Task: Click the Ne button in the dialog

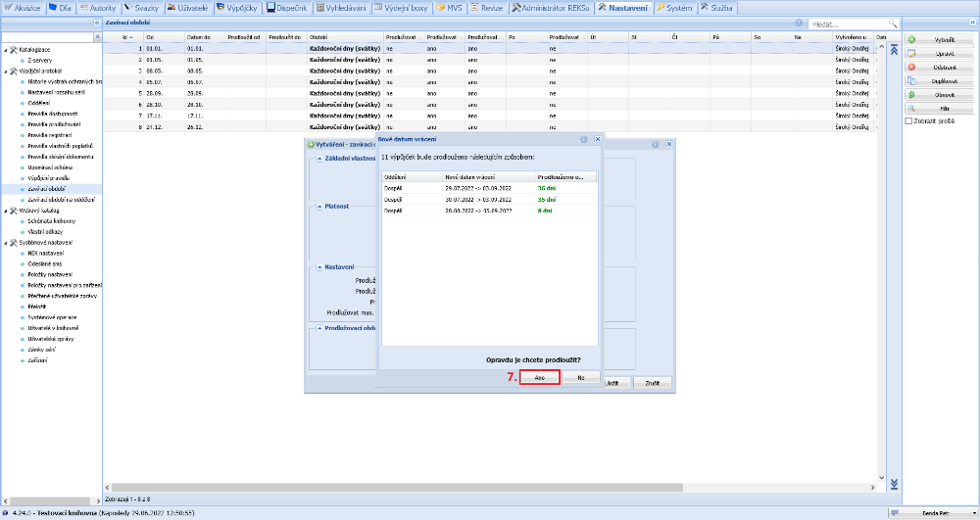Action: (x=580, y=377)
